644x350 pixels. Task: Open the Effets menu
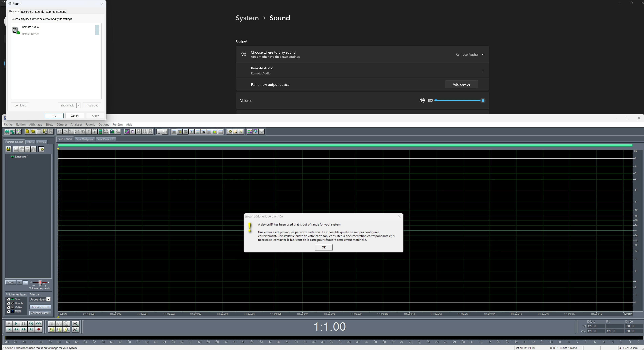point(49,124)
